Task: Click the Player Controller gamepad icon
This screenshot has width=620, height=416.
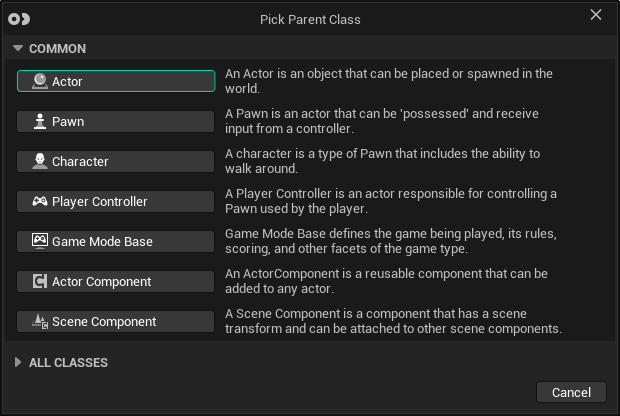Action: point(40,201)
